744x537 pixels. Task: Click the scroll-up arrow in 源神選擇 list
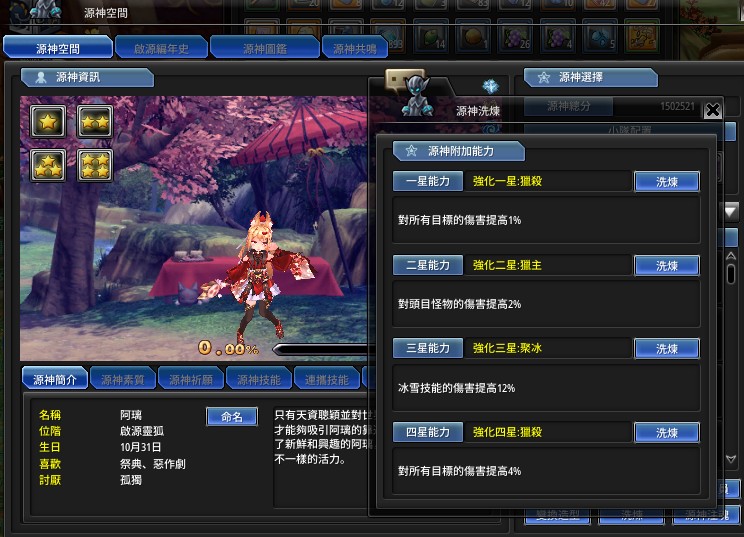coord(731,256)
